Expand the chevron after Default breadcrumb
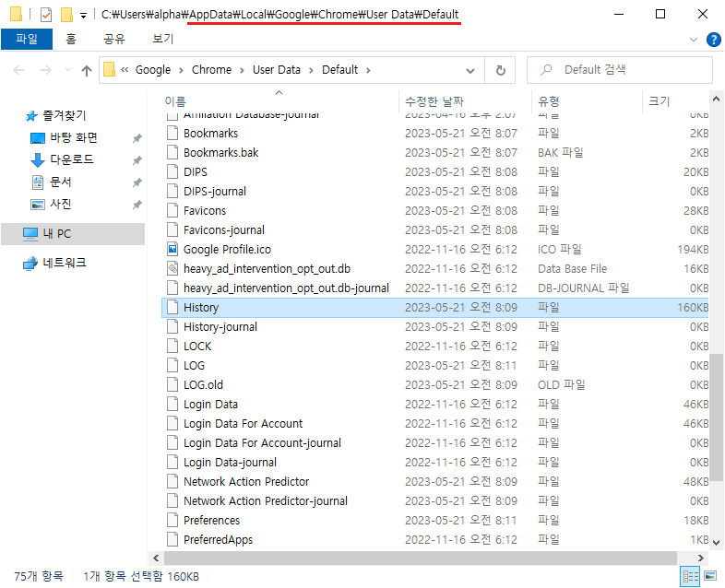 coord(369,70)
